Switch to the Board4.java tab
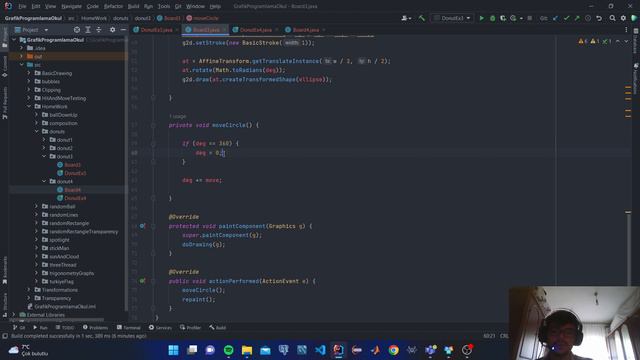The height and width of the screenshot is (360, 640). coord(305,30)
